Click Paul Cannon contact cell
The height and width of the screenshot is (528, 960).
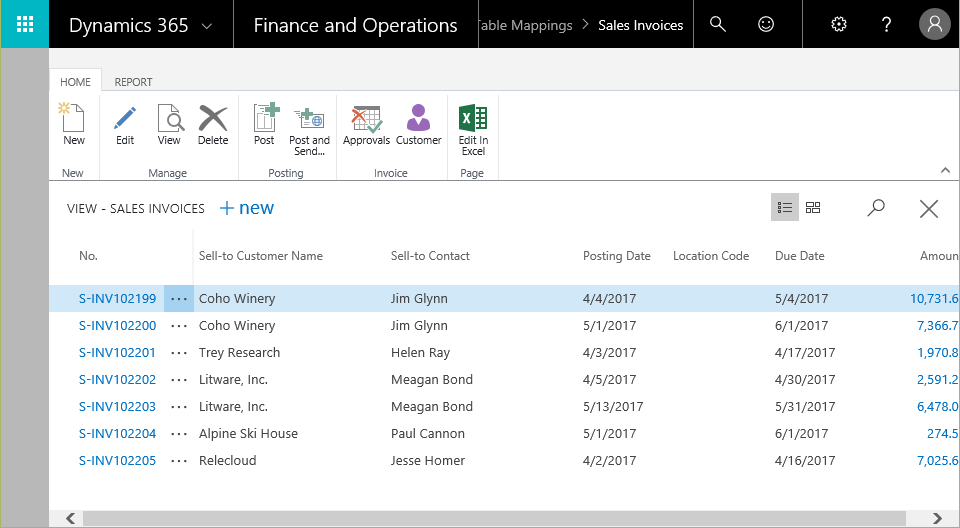click(x=427, y=434)
